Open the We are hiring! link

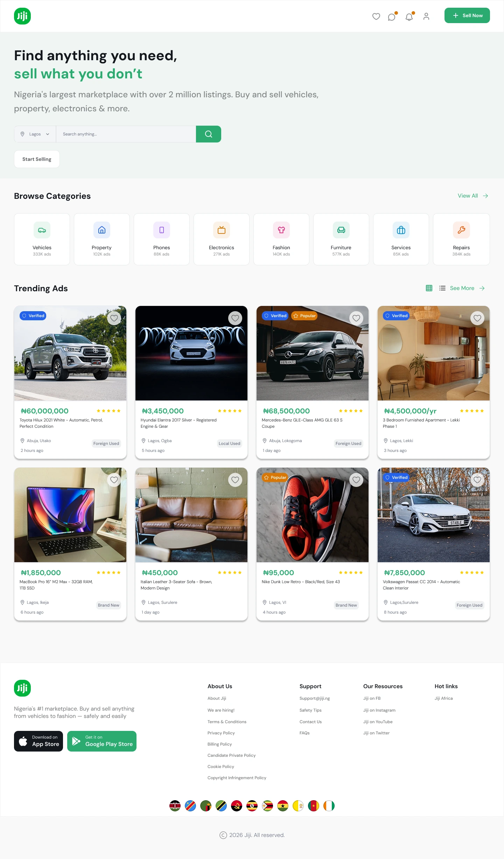[x=221, y=710]
